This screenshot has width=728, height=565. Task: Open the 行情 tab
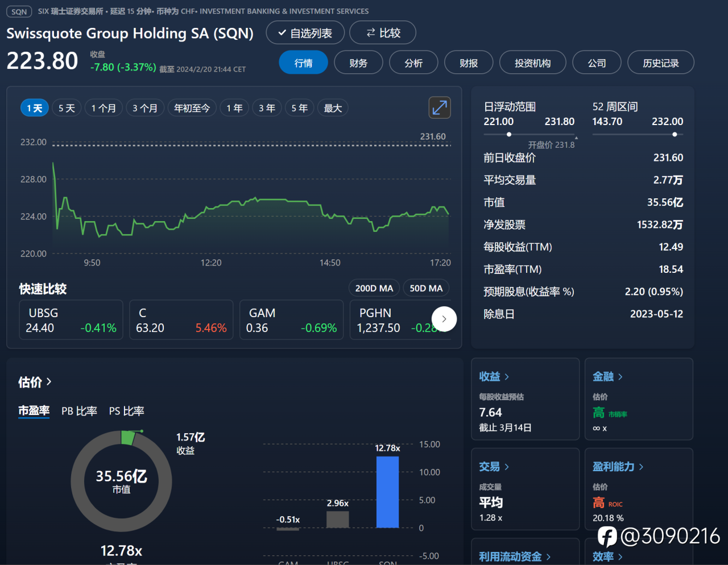[303, 63]
